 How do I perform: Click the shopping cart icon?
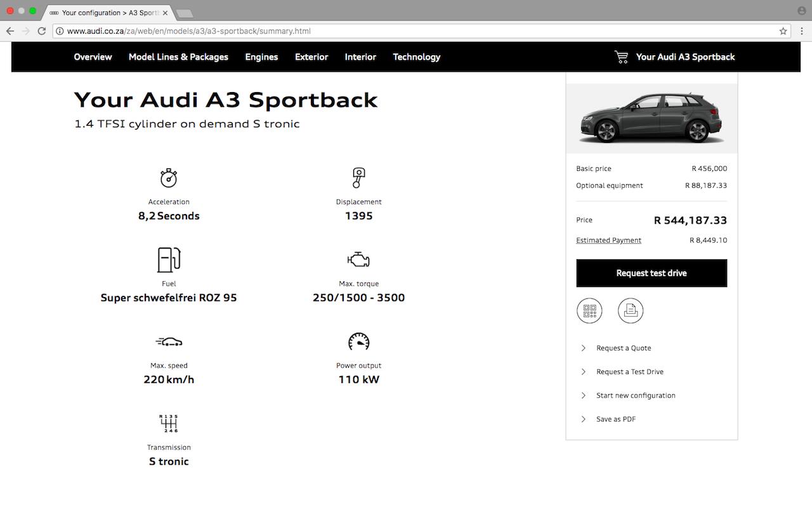tap(621, 57)
